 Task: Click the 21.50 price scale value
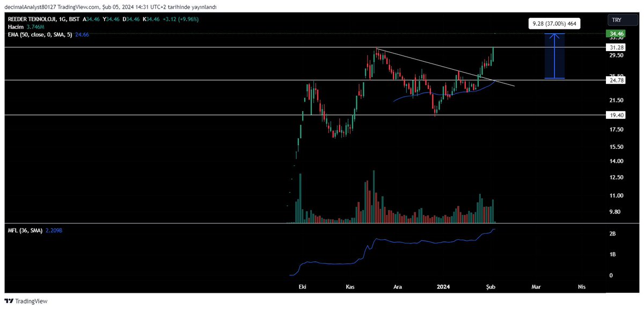coord(615,100)
